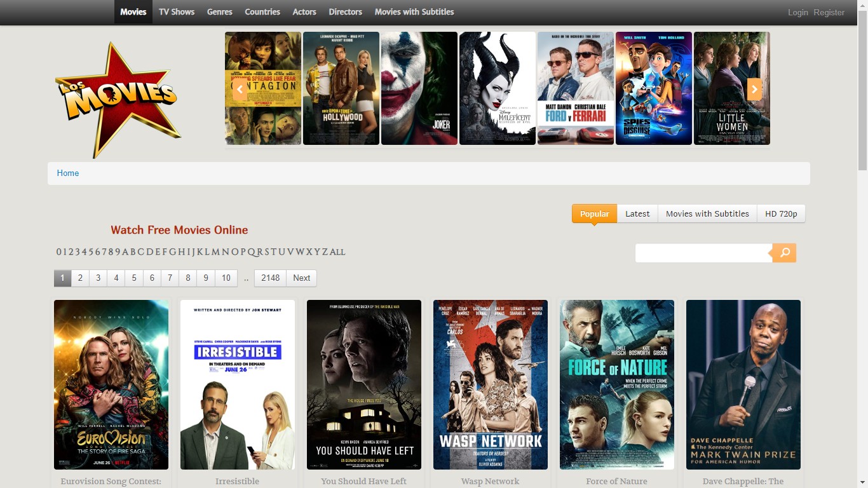Go to page 5 of results
This screenshot has height=488, width=868.
click(134, 278)
